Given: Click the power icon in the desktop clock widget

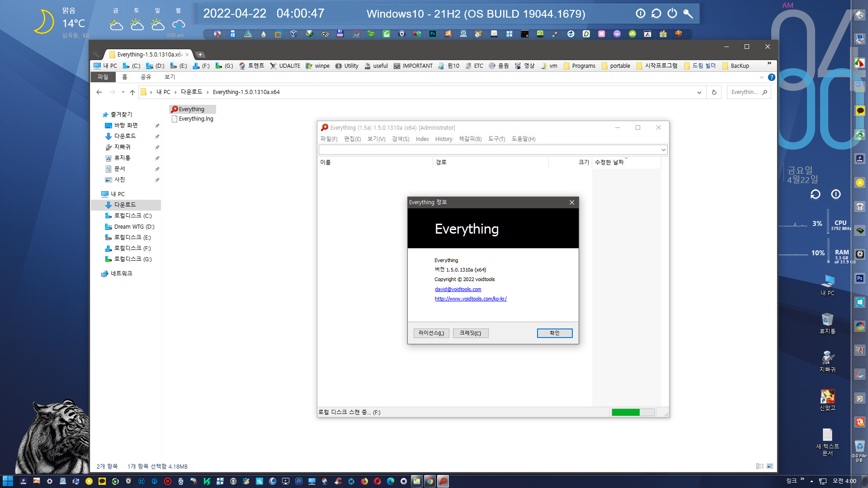Looking at the screenshot, I should pos(836,194).
